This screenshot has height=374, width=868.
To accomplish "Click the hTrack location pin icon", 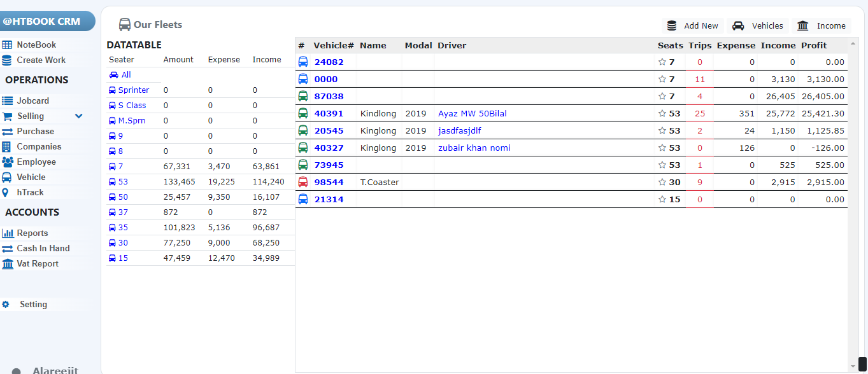I will 6,193.
